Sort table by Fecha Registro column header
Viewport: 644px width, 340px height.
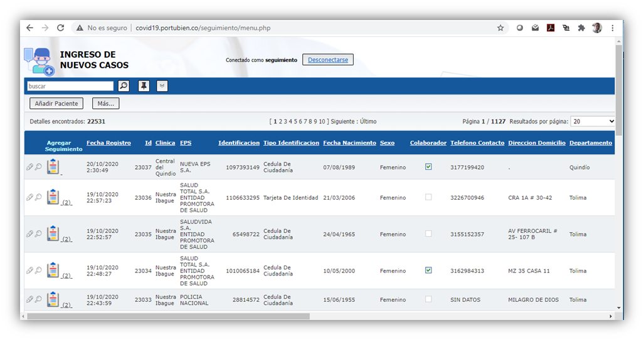coord(108,143)
